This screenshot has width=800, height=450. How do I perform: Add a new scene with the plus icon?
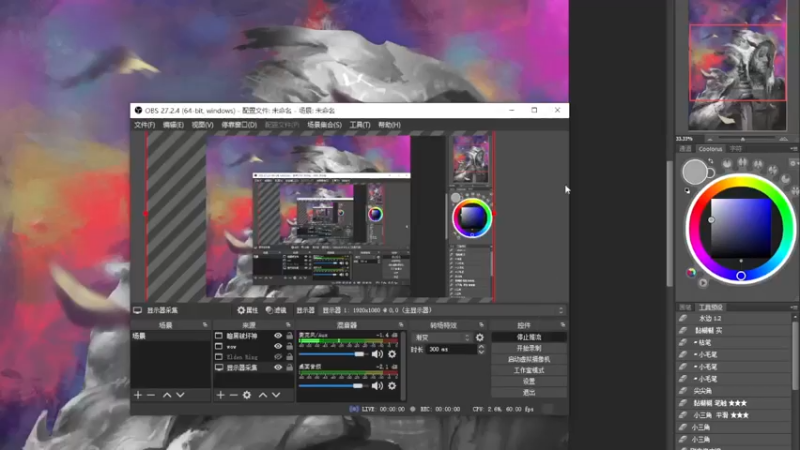click(138, 395)
